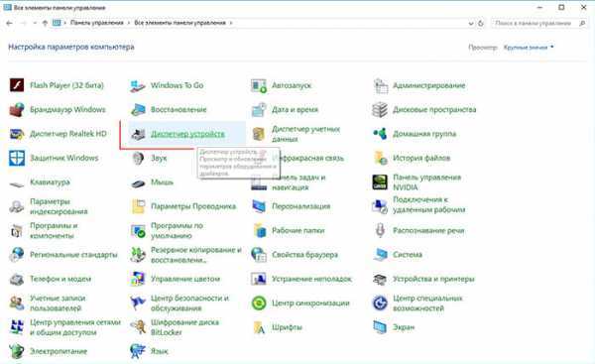
Task: Open Управление цветом icon
Action: pyautogui.click(x=138, y=279)
